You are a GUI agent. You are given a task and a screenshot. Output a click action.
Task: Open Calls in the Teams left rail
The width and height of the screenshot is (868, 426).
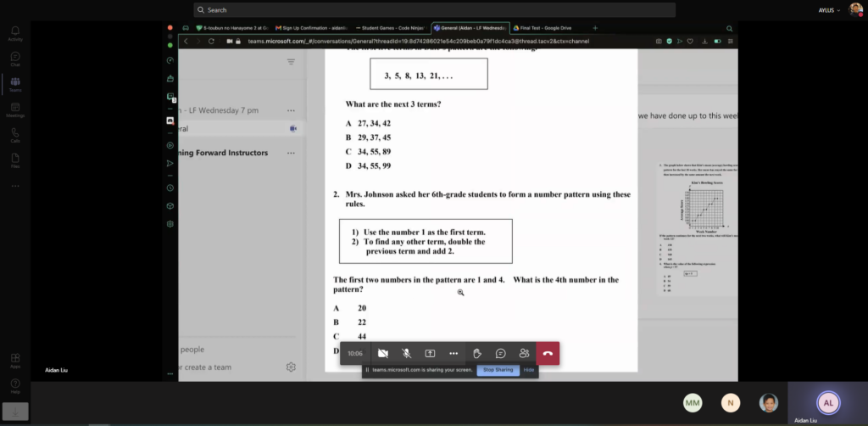click(x=15, y=136)
